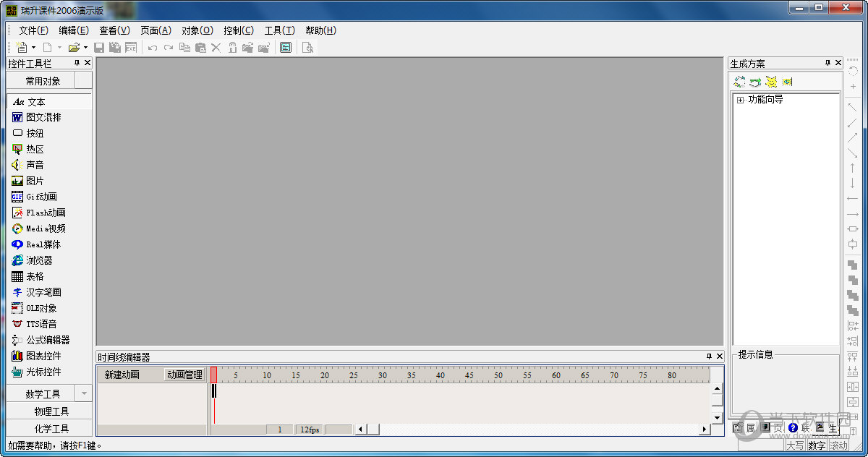Click the preview screen icon in toolbar
Viewport: 868px width, 457px height.
(x=286, y=48)
